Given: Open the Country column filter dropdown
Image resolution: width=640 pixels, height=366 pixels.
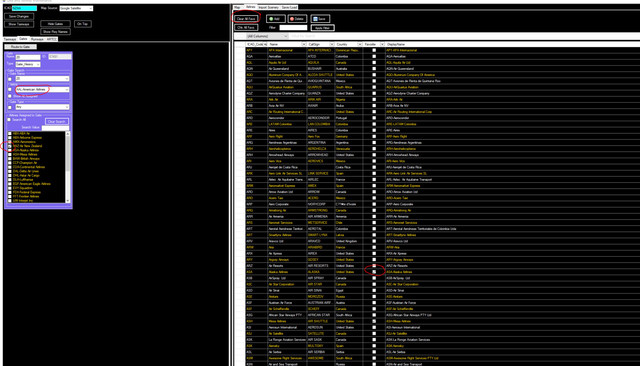Looking at the screenshot, I should [360, 44].
